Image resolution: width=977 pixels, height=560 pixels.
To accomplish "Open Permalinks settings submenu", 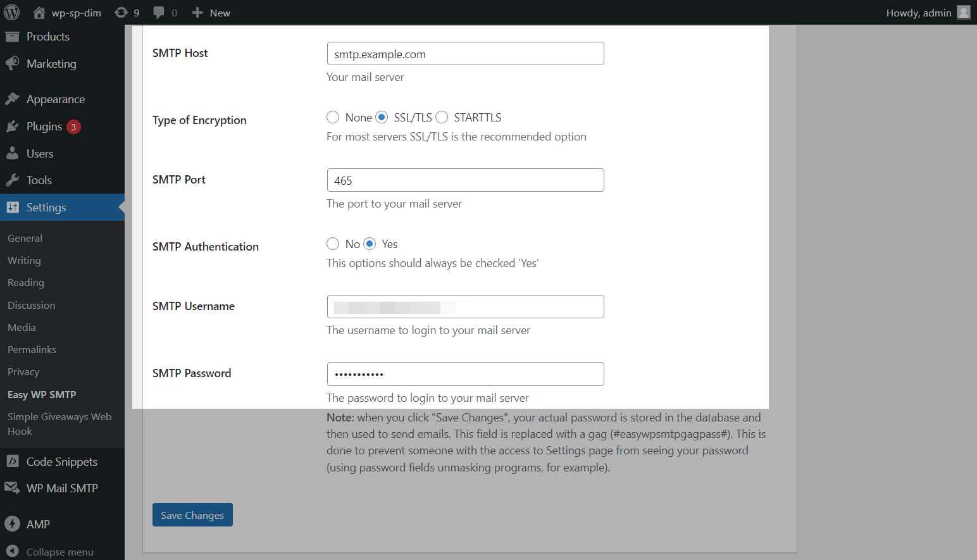I will [x=32, y=350].
